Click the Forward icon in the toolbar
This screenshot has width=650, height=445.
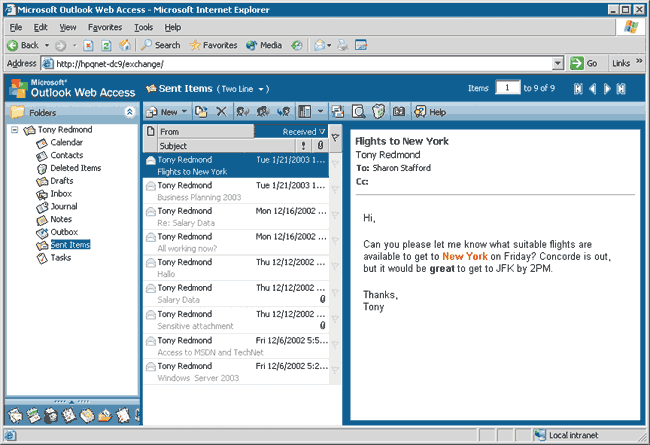pos(285,112)
